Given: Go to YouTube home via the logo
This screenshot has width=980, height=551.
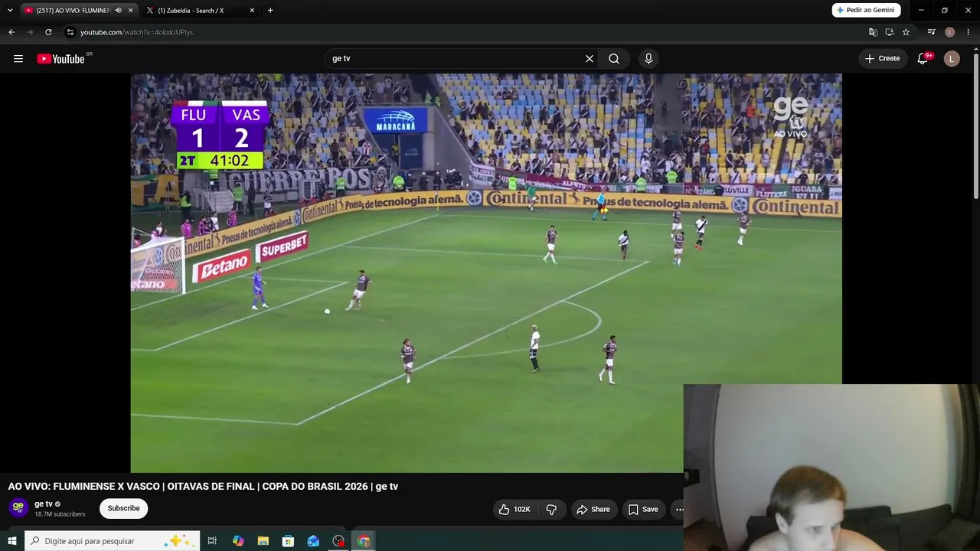Looking at the screenshot, I should [x=61, y=59].
